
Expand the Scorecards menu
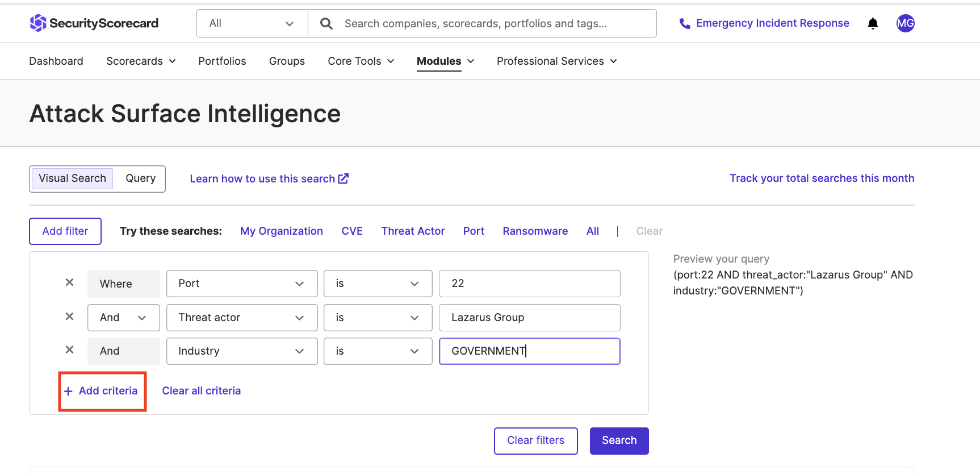141,61
